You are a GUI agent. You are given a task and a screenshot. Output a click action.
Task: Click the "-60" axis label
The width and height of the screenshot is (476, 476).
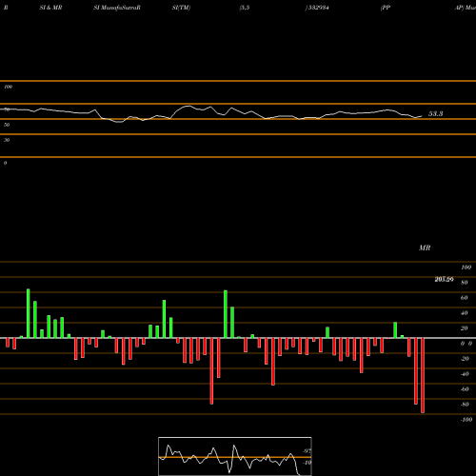(465, 389)
